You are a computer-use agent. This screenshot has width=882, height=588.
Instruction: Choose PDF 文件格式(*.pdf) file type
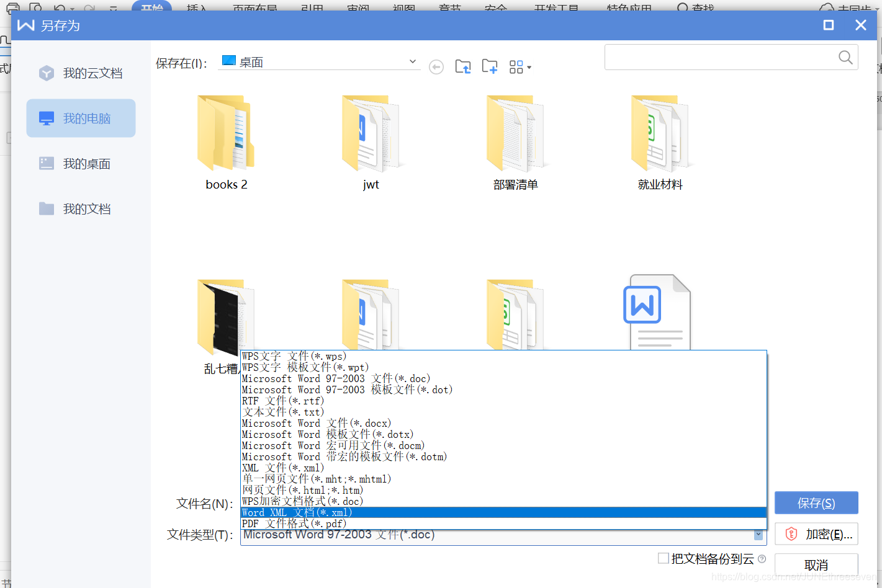click(503, 523)
